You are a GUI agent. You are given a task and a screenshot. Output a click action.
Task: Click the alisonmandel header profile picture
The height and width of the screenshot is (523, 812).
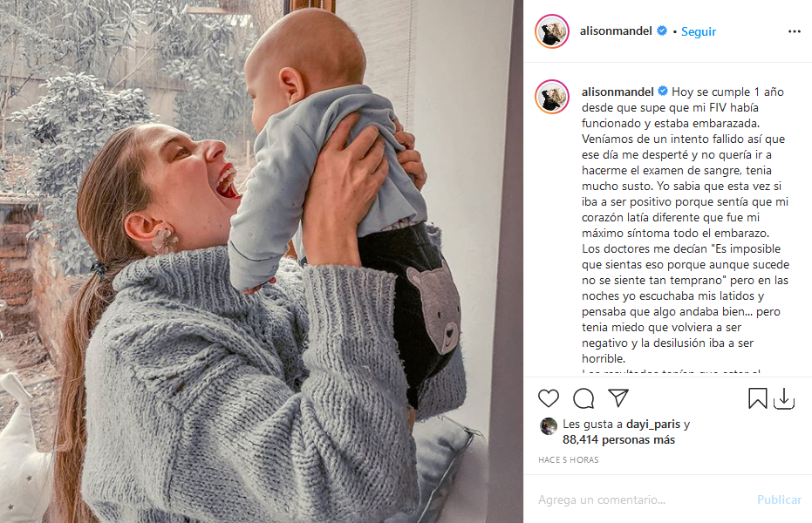click(x=552, y=31)
